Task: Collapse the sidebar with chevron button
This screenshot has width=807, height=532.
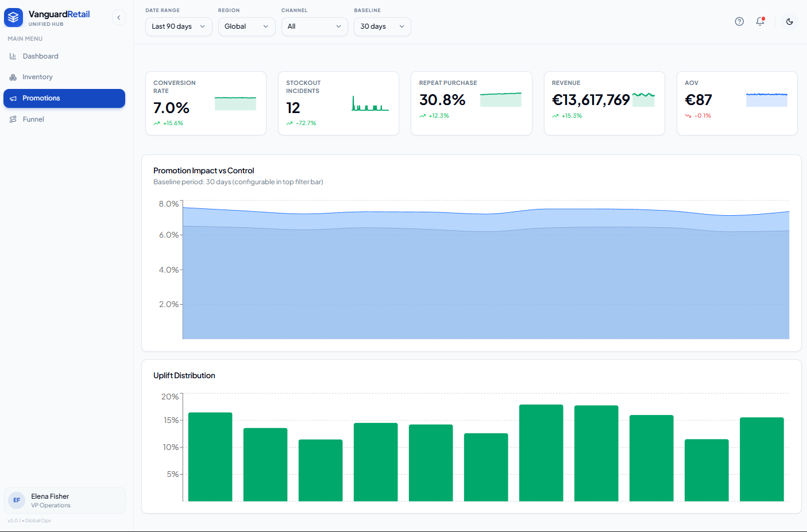Action: [x=119, y=18]
